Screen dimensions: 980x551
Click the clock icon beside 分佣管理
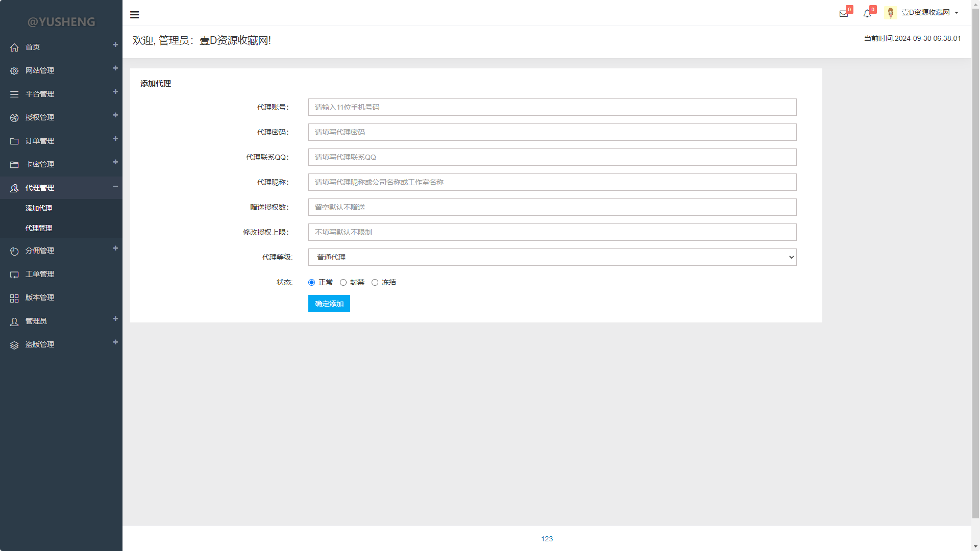[14, 251]
